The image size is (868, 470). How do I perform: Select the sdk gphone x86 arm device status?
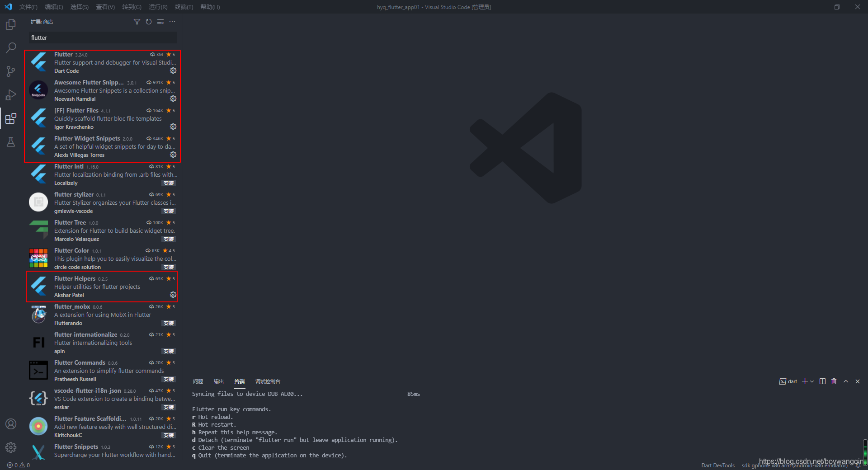coord(795,465)
